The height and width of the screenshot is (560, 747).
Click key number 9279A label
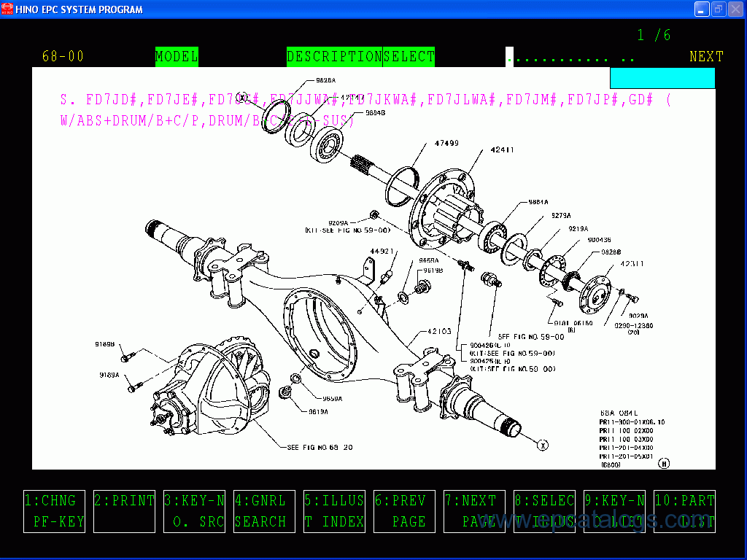point(561,215)
